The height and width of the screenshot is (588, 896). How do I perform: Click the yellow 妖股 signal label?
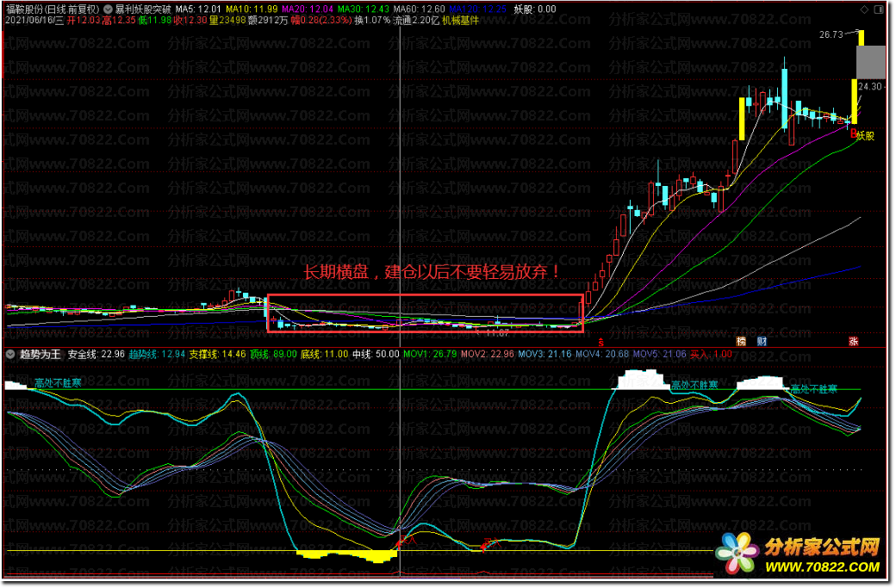[x=866, y=136]
